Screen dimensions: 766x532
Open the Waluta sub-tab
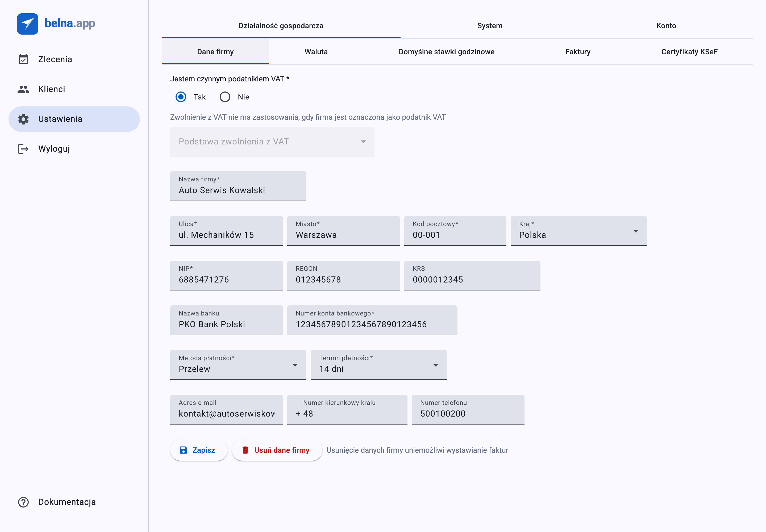316,52
